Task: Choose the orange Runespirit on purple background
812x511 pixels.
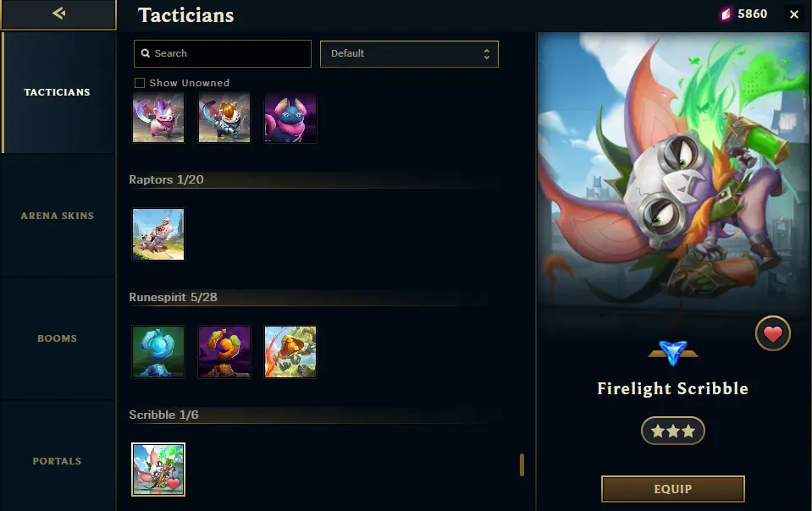Action: [224, 352]
